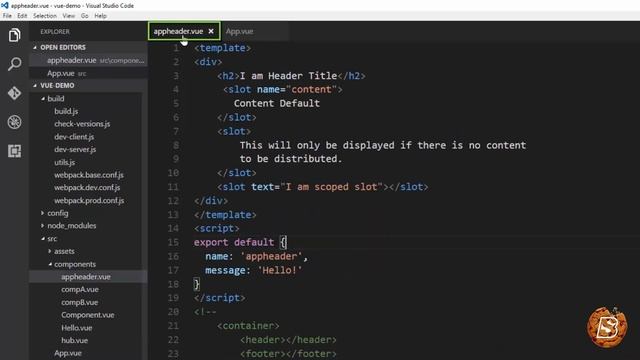Open the Selection menu

point(45,16)
